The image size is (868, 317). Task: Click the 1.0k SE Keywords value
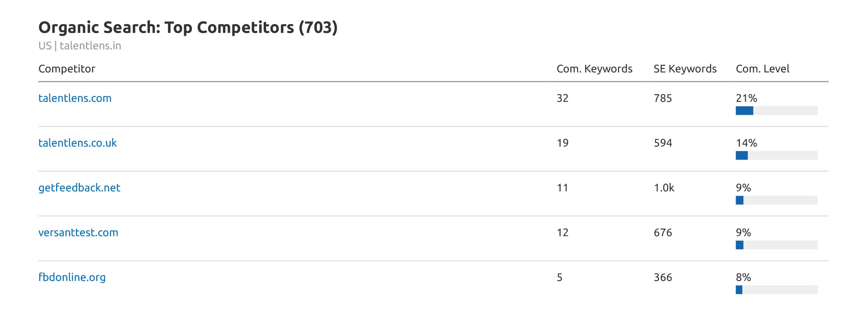pyautogui.click(x=664, y=188)
